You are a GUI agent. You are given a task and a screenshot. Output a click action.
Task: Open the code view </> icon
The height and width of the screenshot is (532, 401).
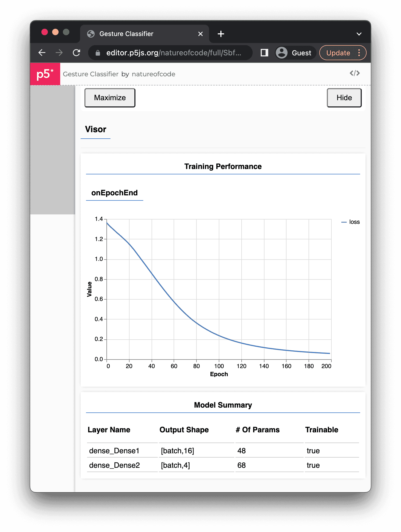click(355, 73)
